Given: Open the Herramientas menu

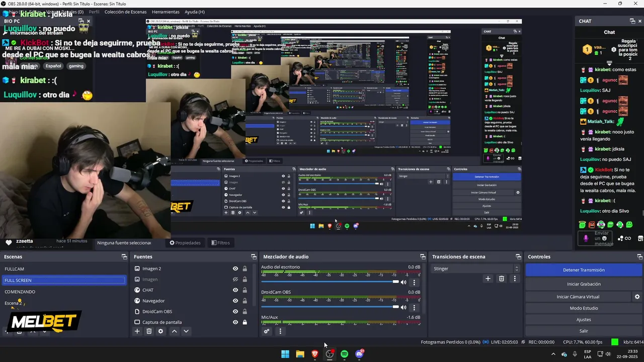Looking at the screenshot, I should (x=166, y=12).
